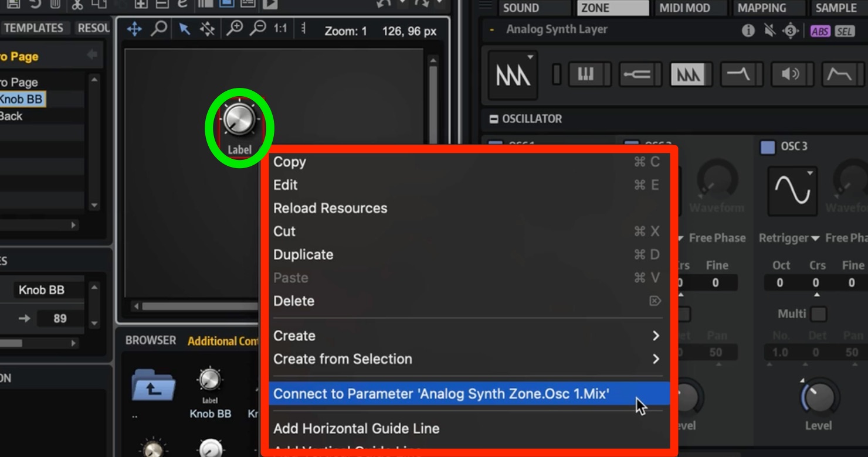Screen dimensions: 868x457
Task: Click the info icon in the Analog Synth Layer bar
Action: (x=748, y=31)
